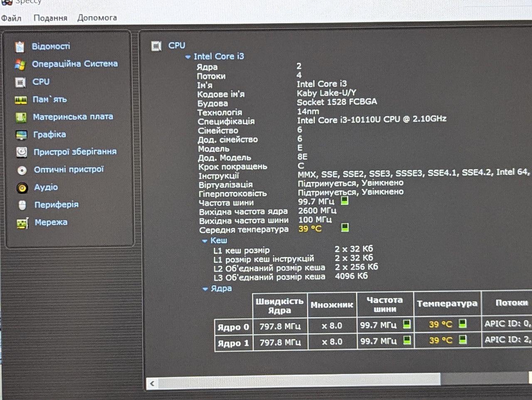The width and height of the screenshot is (532, 400).
Task: Click the Пристрої зберігання hard drive icon
Action: pos(22,152)
